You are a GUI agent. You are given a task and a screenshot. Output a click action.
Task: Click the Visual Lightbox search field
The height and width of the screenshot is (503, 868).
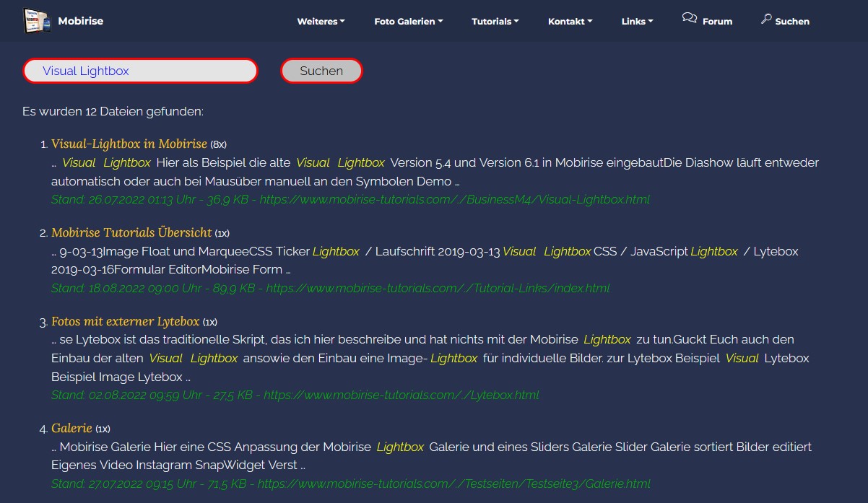140,71
